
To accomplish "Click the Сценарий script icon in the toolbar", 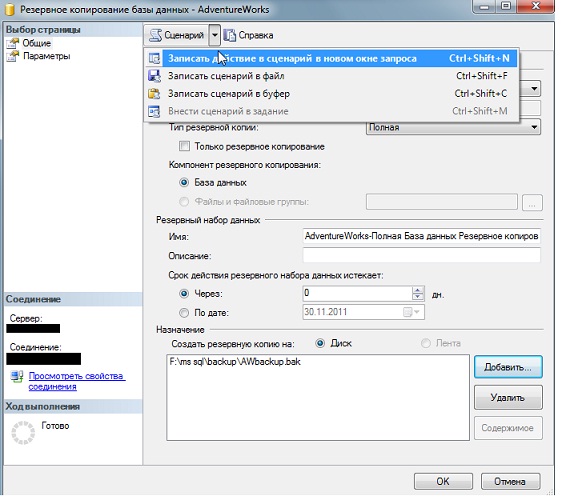I will 156,35.
